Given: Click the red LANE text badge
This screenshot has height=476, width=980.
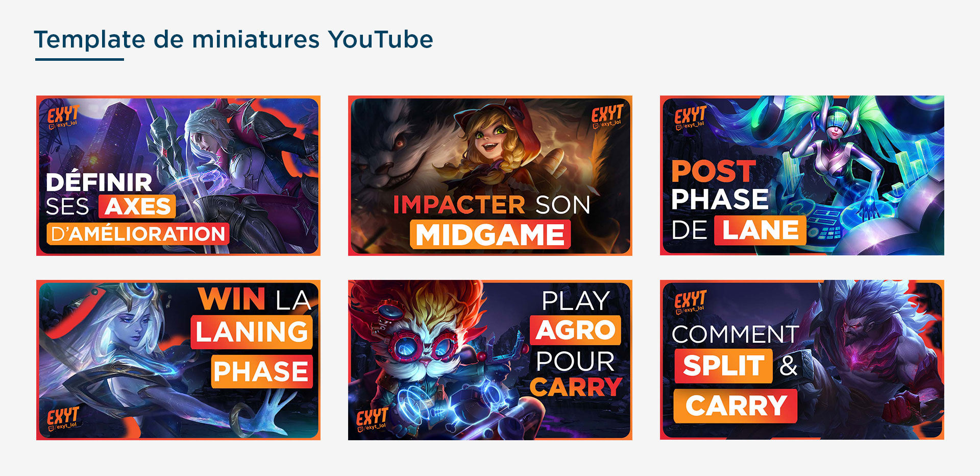Looking at the screenshot, I should (x=760, y=230).
